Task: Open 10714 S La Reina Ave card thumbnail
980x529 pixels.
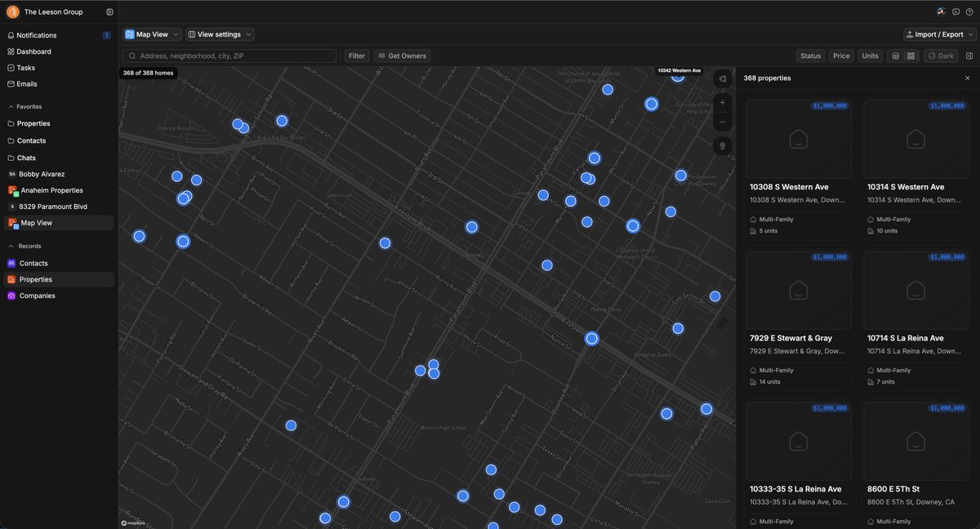Action: click(x=915, y=290)
